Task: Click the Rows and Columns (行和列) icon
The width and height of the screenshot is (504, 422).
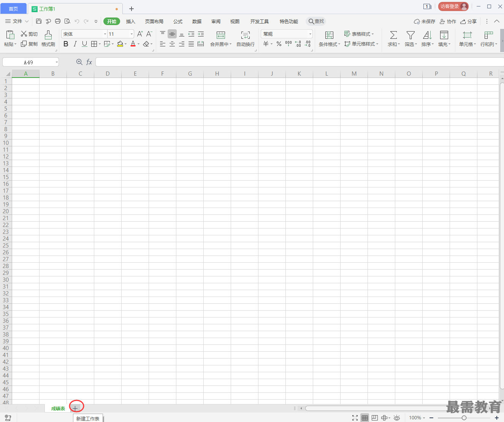Action: (x=489, y=35)
